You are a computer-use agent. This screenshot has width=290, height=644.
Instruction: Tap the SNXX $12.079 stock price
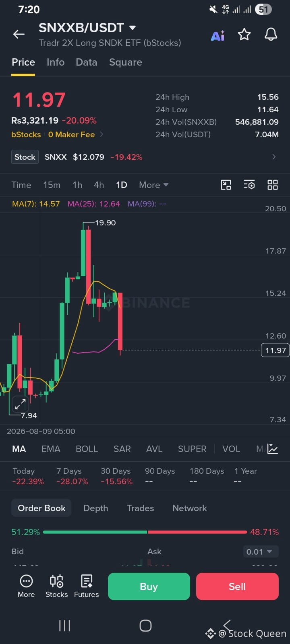75,157
